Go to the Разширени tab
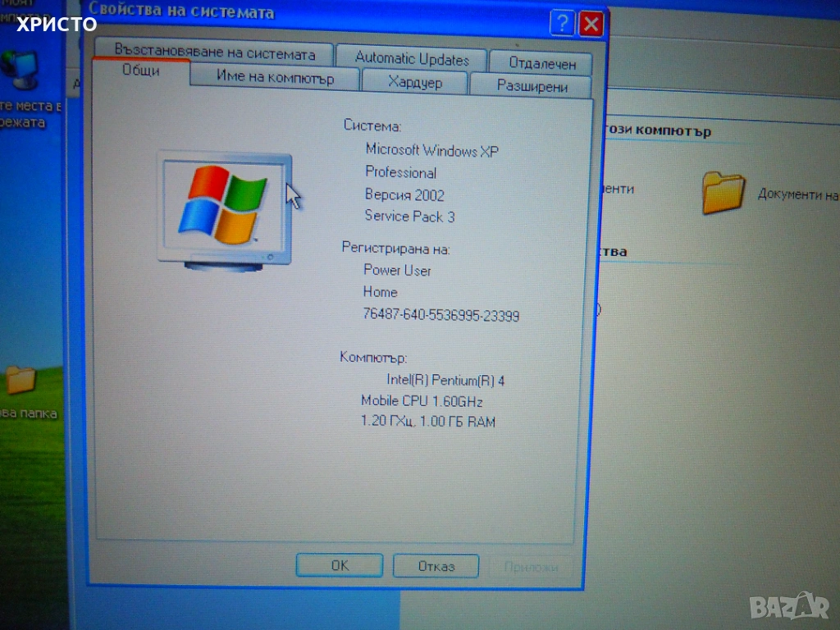 pyautogui.click(x=532, y=85)
